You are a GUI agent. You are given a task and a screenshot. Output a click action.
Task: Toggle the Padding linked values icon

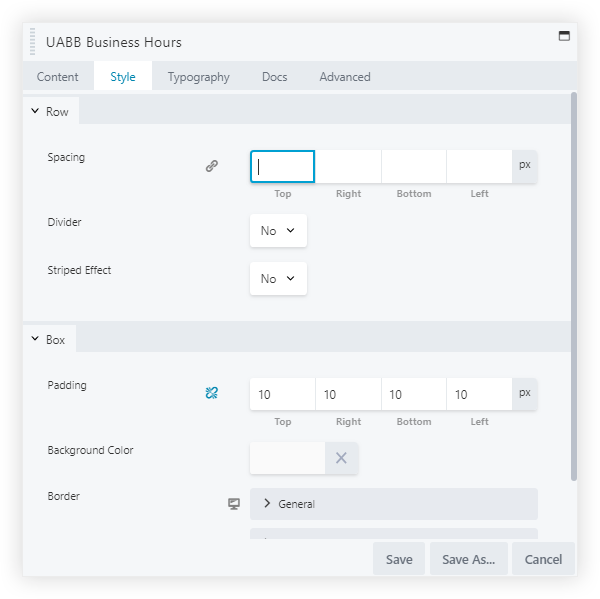coord(212,394)
